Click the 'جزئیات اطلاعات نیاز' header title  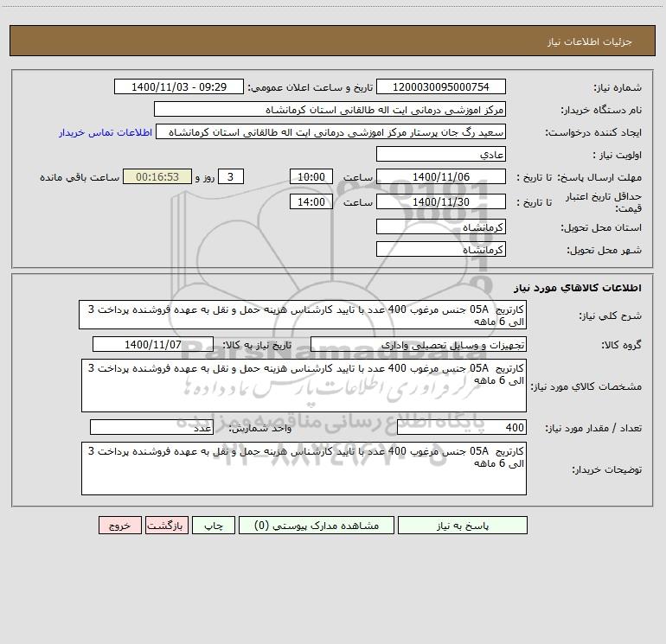[x=590, y=41]
